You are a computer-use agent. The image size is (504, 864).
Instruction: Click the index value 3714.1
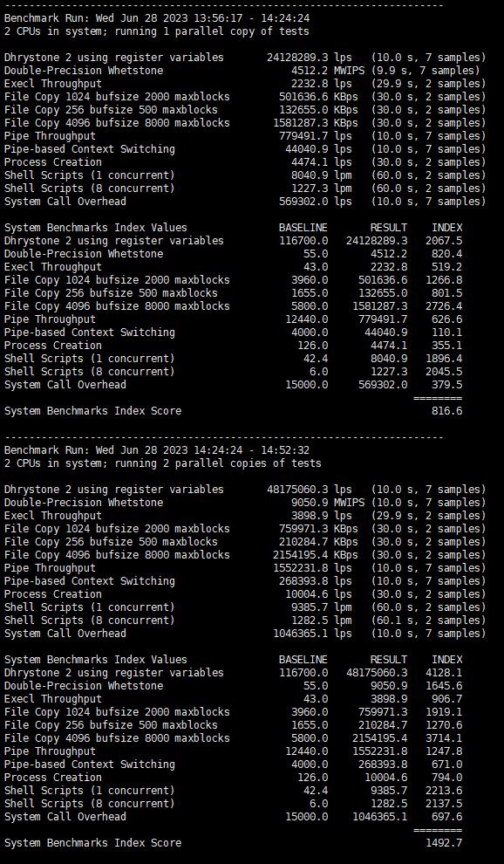[x=444, y=738]
